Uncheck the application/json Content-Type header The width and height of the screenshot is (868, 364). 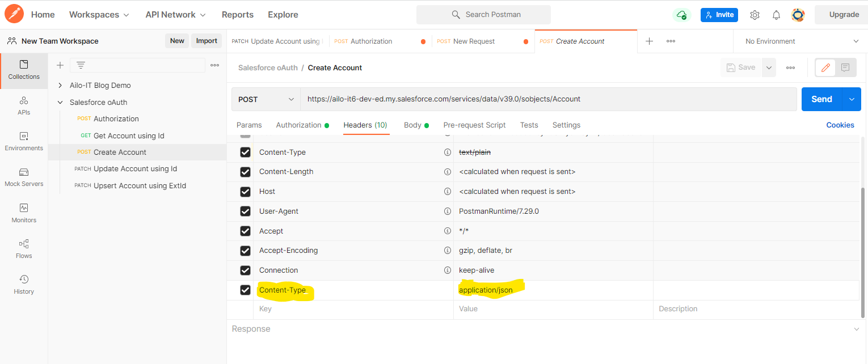[x=245, y=290]
